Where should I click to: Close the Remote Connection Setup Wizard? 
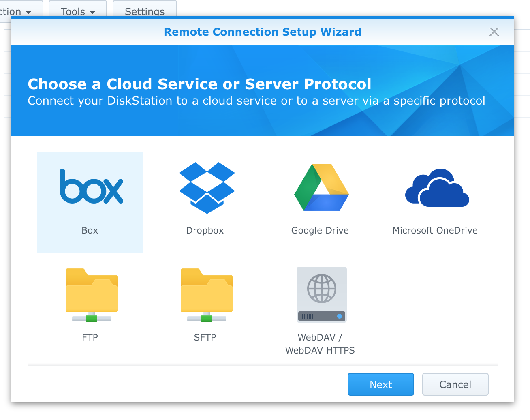coord(494,32)
